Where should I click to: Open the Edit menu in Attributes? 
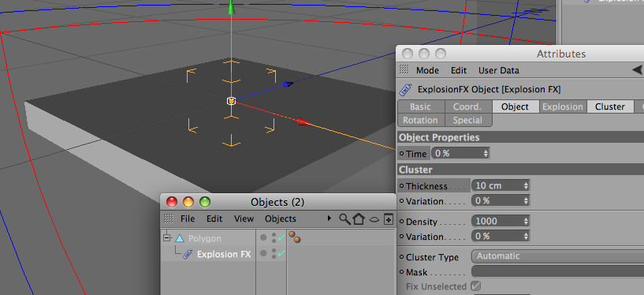tap(458, 70)
